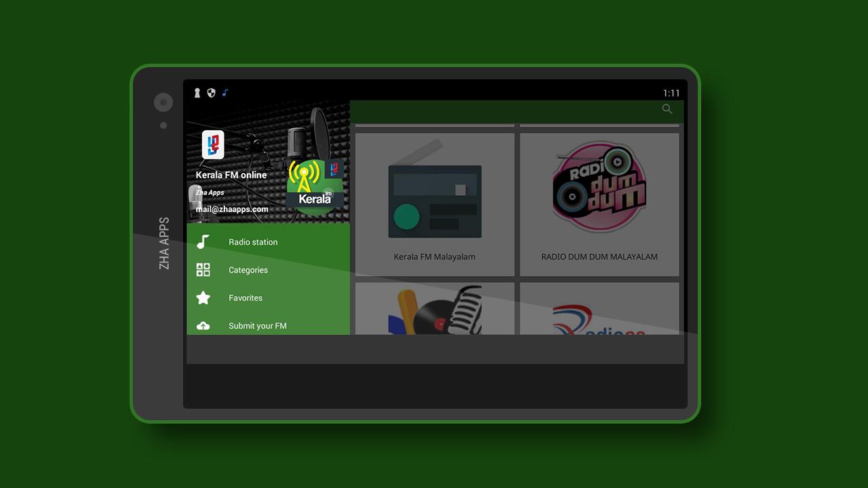Select the station card with vinyl and microphone
The height and width of the screenshot is (488, 868).
(x=435, y=309)
